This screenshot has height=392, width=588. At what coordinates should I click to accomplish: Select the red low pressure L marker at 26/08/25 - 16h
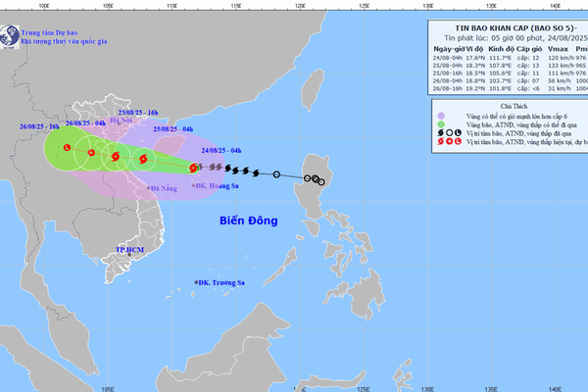pyautogui.click(x=67, y=147)
